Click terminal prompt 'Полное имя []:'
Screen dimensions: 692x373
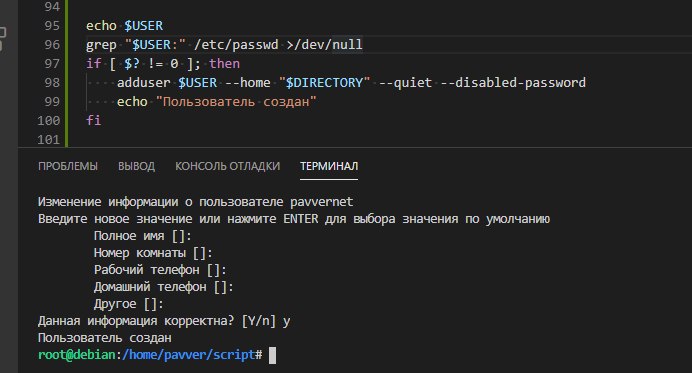(143, 236)
